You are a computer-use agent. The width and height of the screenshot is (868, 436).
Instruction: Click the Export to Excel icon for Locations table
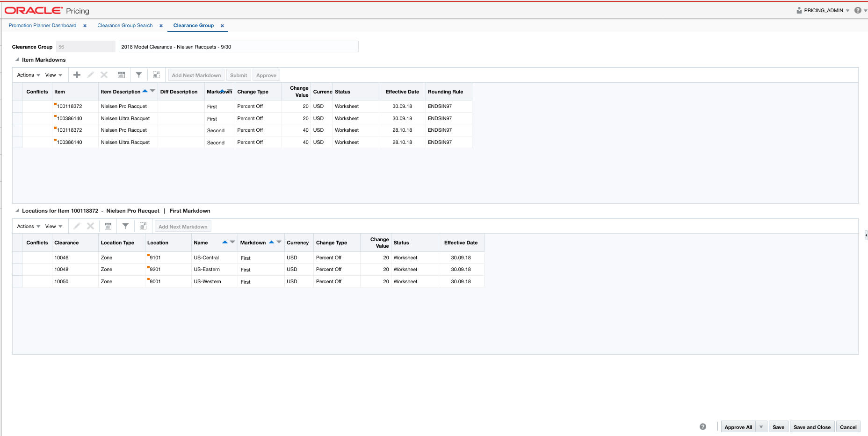coord(108,226)
